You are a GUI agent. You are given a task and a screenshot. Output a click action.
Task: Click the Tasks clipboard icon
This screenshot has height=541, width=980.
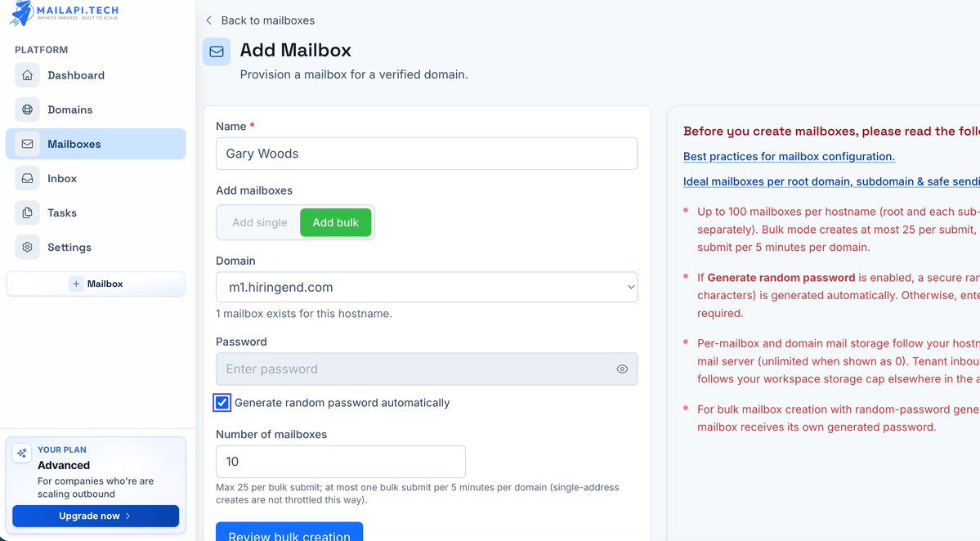(x=28, y=212)
